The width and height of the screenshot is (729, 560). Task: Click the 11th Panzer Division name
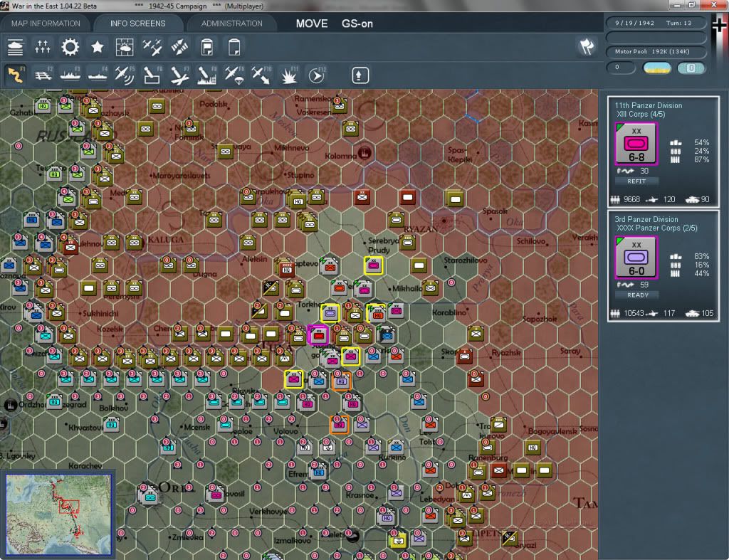pos(648,105)
